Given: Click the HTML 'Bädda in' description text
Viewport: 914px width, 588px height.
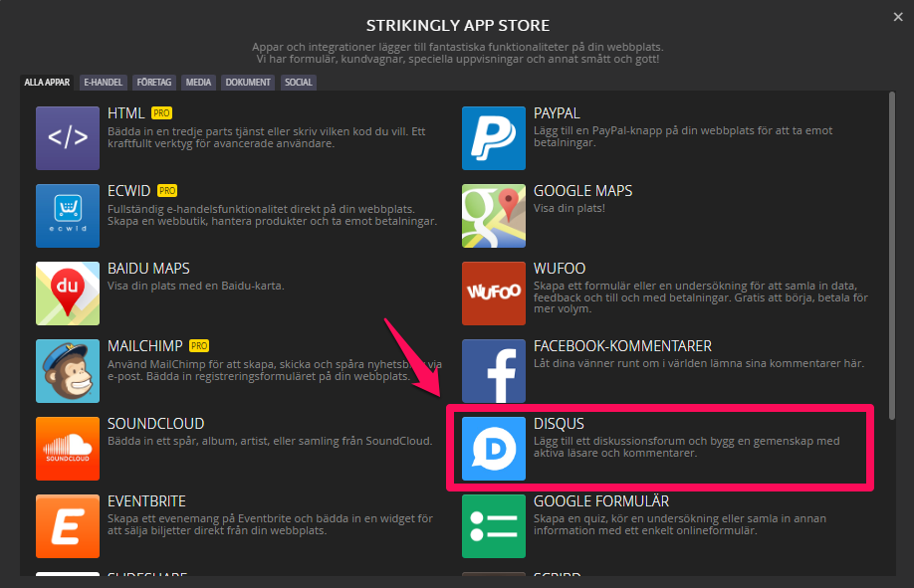Looking at the screenshot, I should (267, 137).
